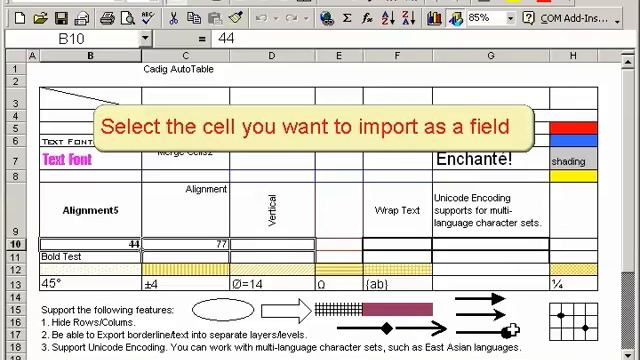Select column C header
The height and width of the screenshot is (360, 640).
(x=185, y=56)
